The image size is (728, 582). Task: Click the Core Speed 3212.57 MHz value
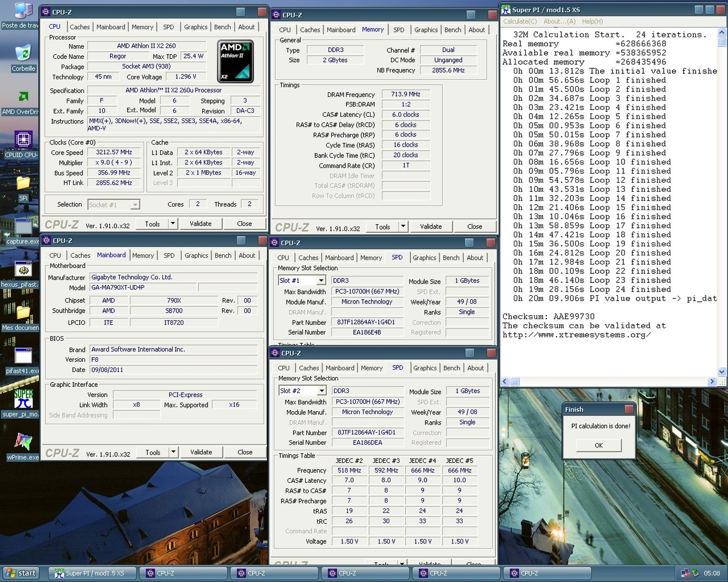114,153
